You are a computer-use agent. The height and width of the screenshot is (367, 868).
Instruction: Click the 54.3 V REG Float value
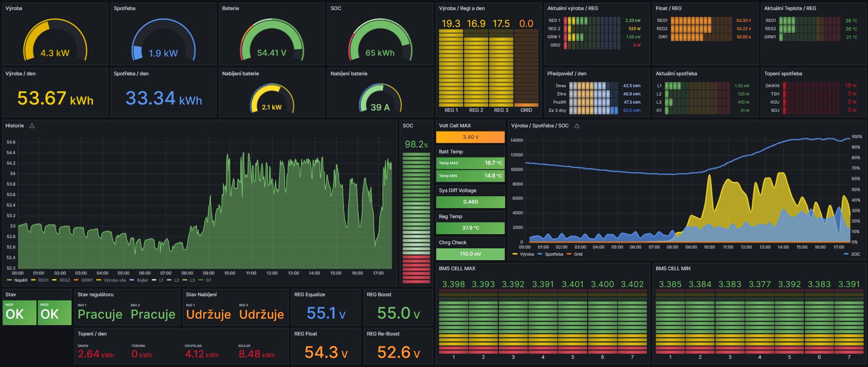tap(326, 352)
